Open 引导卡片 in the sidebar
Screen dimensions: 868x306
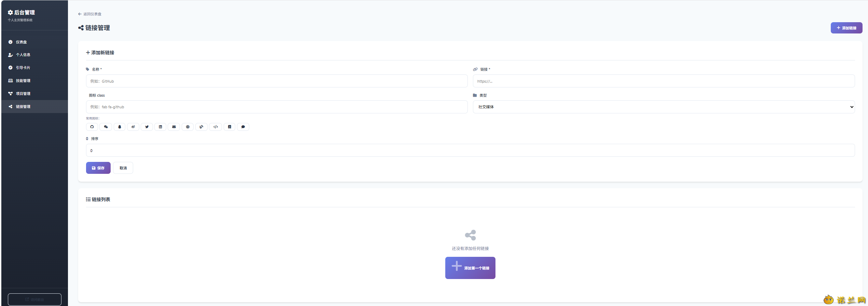pos(34,68)
